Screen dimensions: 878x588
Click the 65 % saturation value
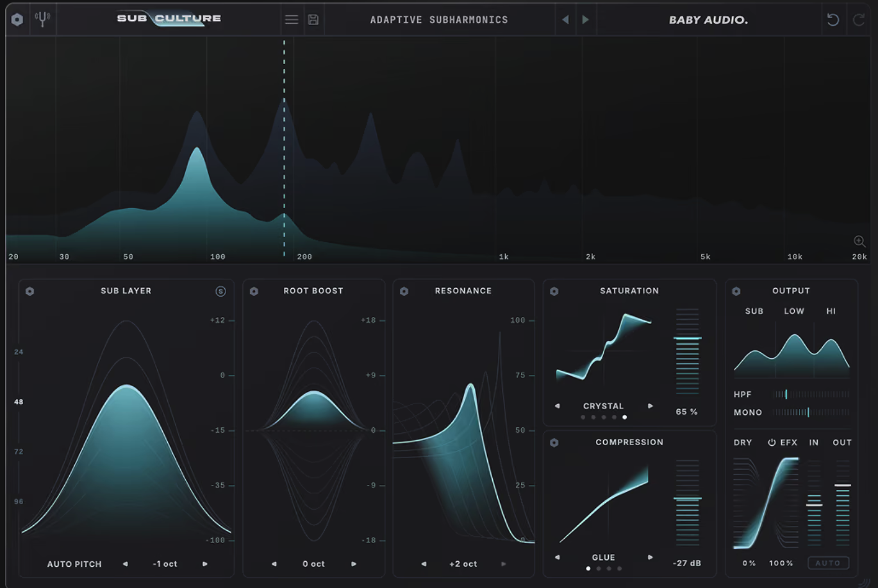[686, 412]
